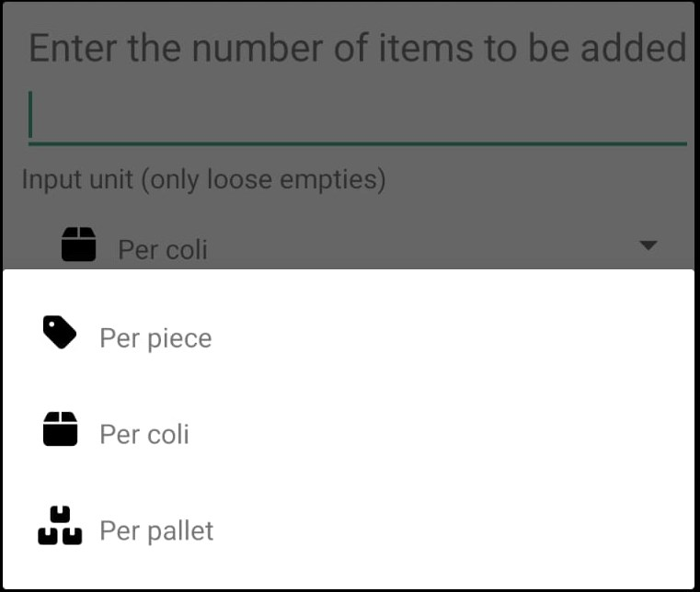Click the blank bottom padding under Per pallet
The width and height of the screenshot is (700, 592).
pos(349,575)
